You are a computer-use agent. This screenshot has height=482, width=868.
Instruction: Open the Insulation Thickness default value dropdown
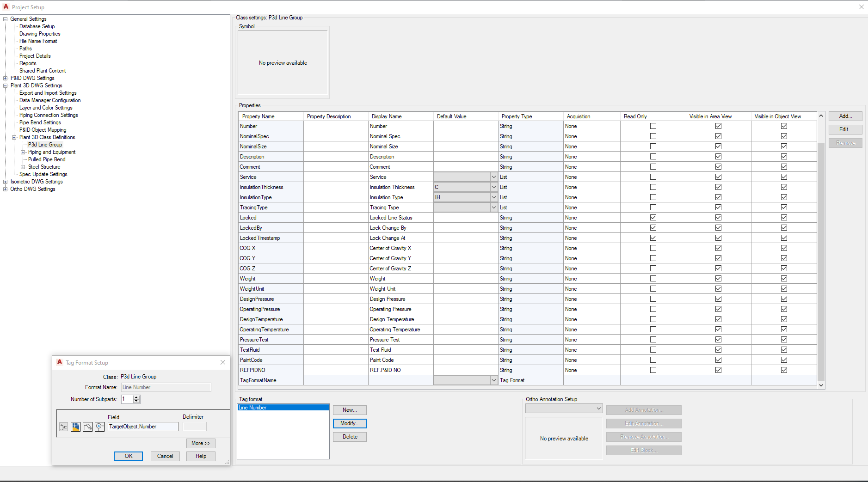pyautogui.click(x=494, y=187)
